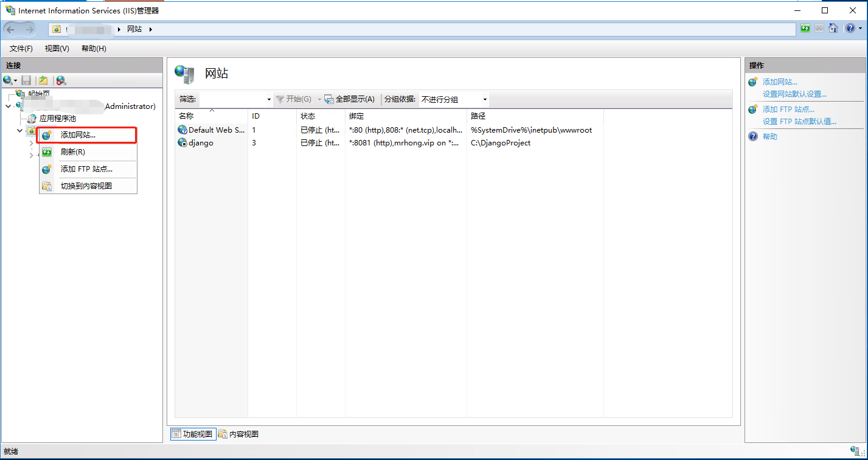Sort by the 状态 column header
This screenshot has height=460, width=868.
pos(321,116)
